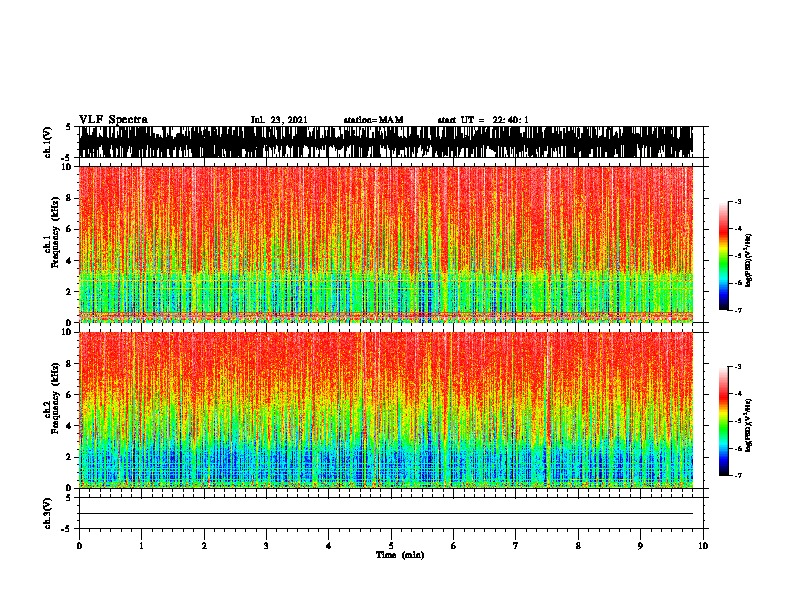Click the "4" kHz tick of ch.2 spectrogram
Image resolution: width=792 pixels, height=612 pixels.
click(x=70, y=426)
